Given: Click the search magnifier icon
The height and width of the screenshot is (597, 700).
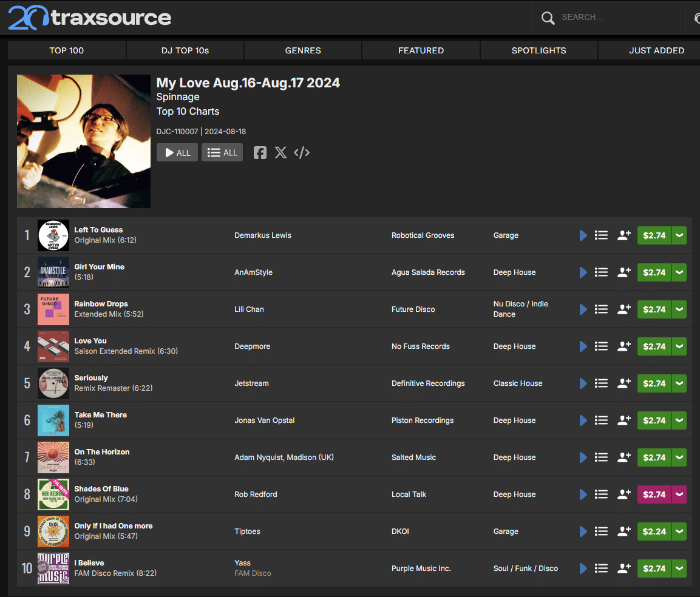Looking at the screenshot, I should tap(548, 18).
